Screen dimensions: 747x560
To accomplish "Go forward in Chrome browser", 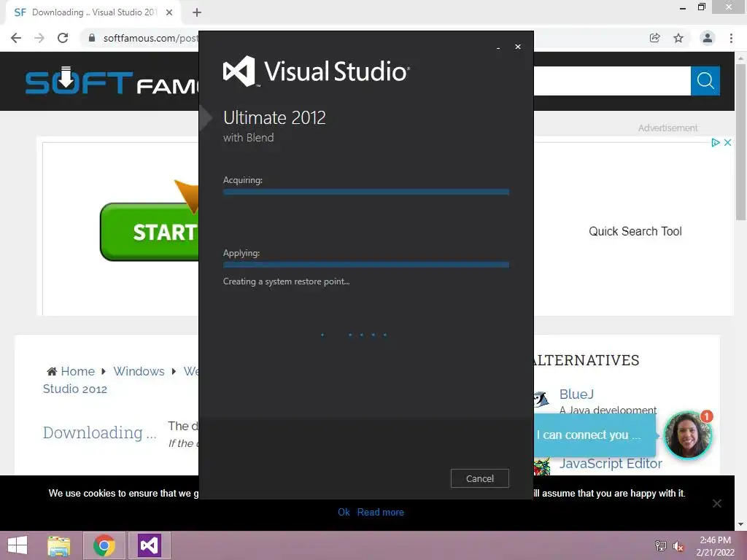I will (39, 38).
